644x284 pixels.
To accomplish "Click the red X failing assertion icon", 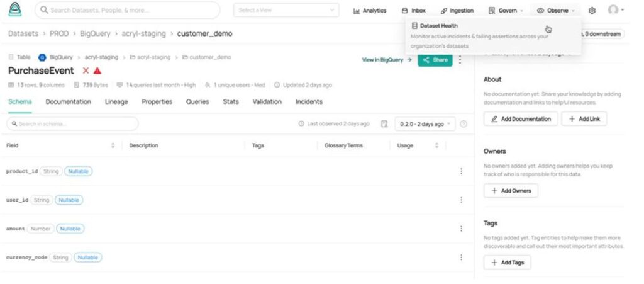I will [x=86, y=71].
